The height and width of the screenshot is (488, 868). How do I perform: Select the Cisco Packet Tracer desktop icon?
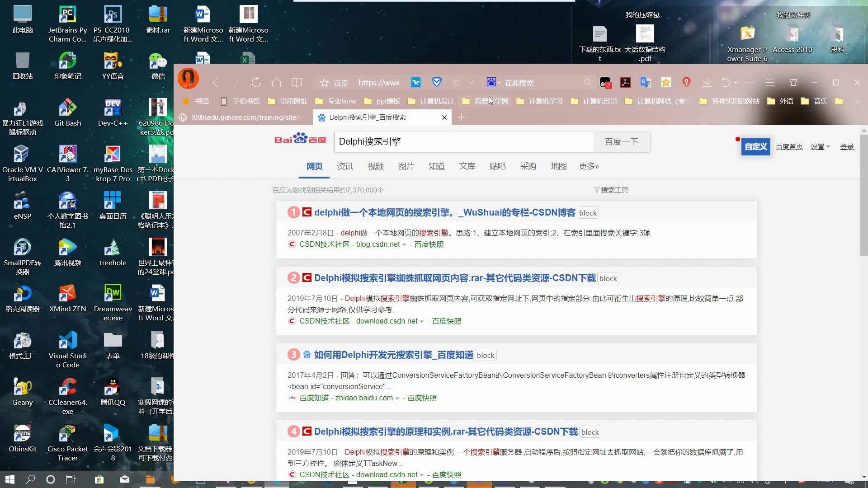coord(68,443)
